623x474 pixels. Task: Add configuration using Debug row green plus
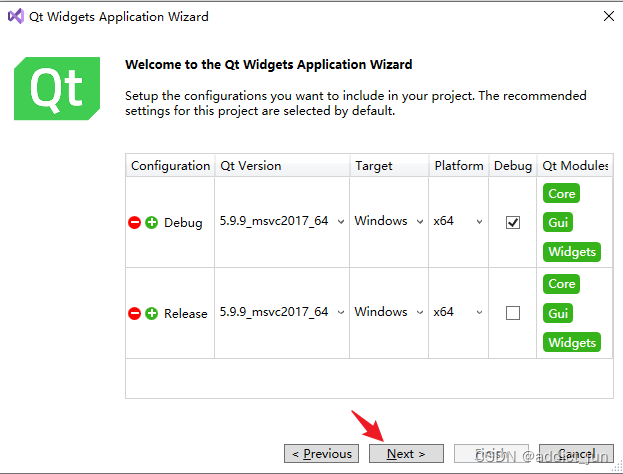pyautogui.click(x=151, y=222)
